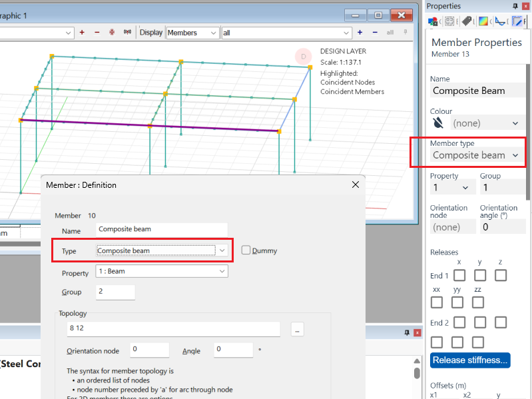The width and height of the screenshot is (532, 399).
Task: Open the Colour picker set to (none)
Action: (x=485, y=123)
